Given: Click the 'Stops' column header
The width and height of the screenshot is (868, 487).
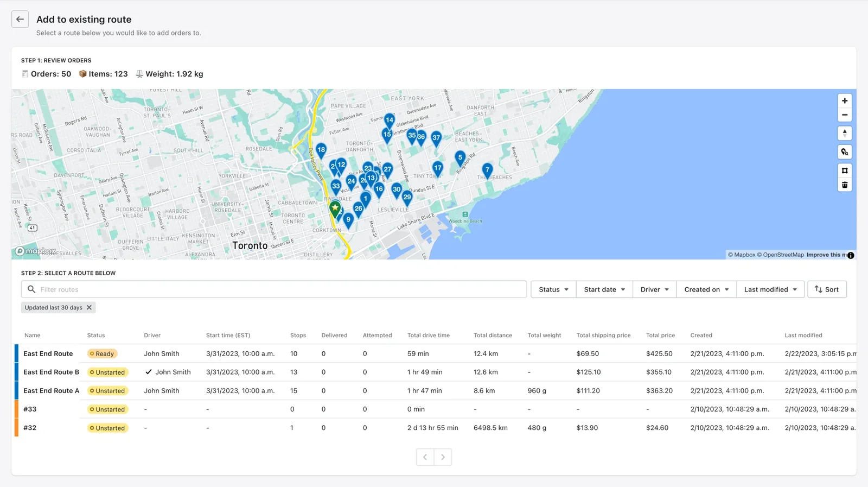Looking at the screenshot, I should pyautogui.click(x=298, y=336).
